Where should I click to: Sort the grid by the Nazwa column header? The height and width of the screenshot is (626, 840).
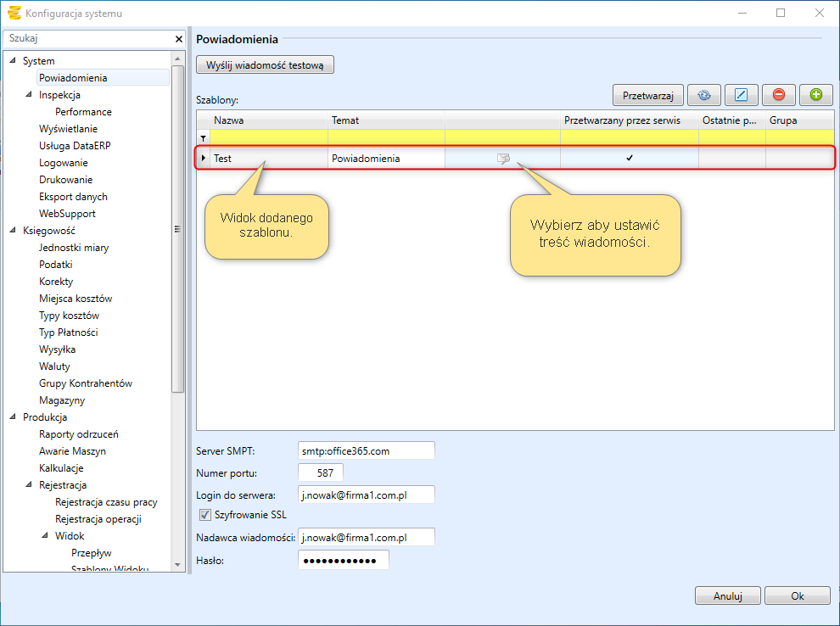tap(269, 120)
